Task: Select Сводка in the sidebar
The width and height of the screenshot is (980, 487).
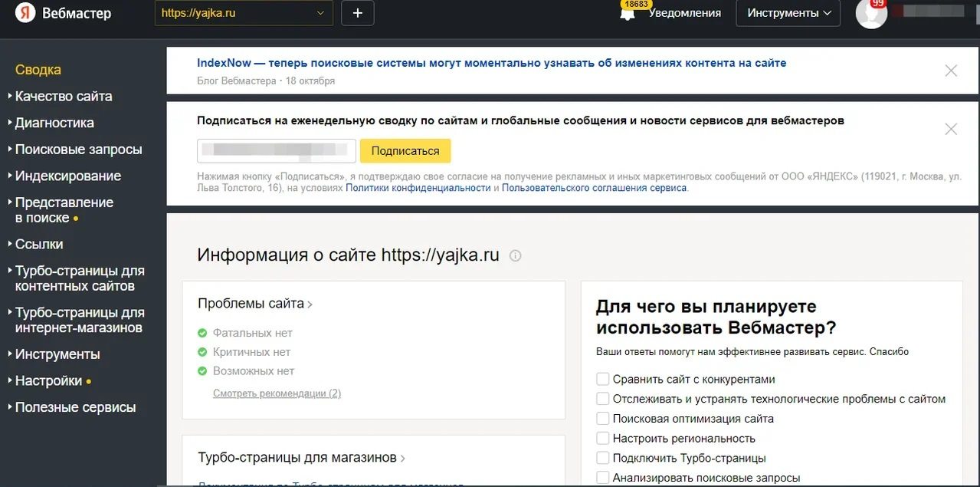Action: click(x=38, y=70)
